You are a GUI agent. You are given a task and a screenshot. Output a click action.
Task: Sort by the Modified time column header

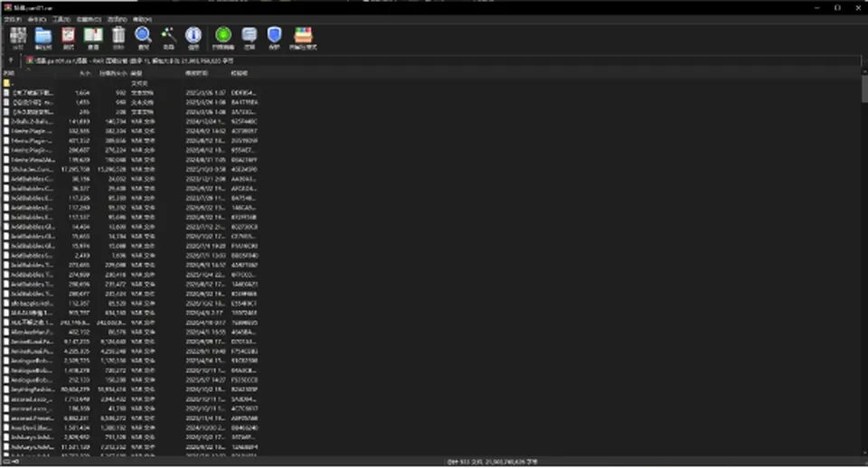click(206, 73)
